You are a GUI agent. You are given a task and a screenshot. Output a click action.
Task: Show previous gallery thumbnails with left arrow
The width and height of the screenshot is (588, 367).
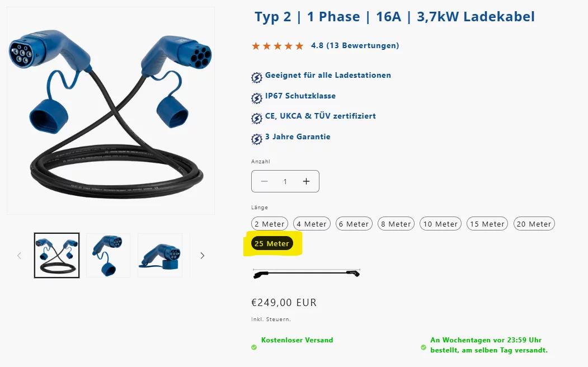pyautogui.click(x=19, y=256)
